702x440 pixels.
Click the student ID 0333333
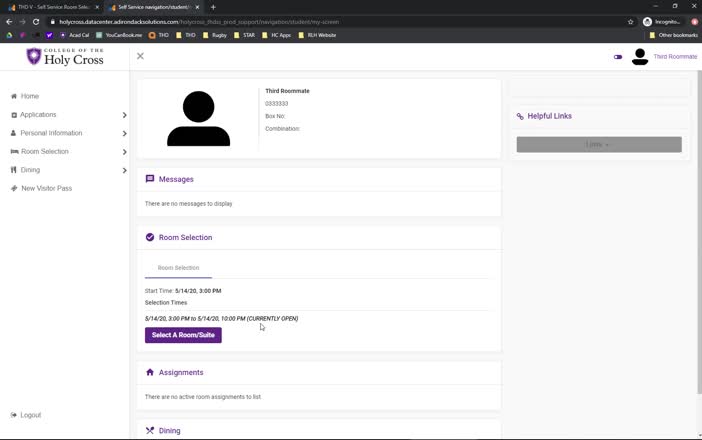tap(277, 103)
